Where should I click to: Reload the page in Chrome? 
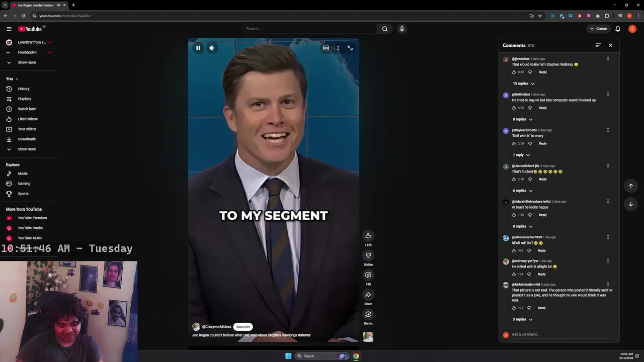click(x=23, y=16)
